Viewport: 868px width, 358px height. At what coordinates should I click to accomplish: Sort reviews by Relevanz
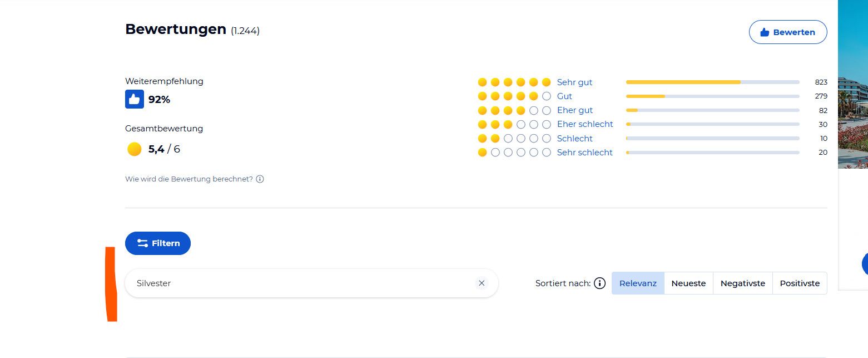click(638, 283)
